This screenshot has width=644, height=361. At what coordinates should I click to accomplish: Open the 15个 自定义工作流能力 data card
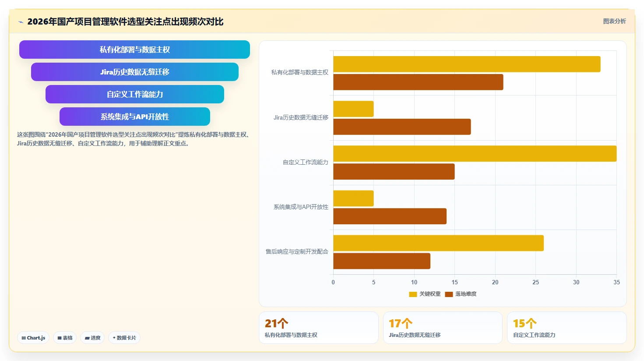coord(567,328)
